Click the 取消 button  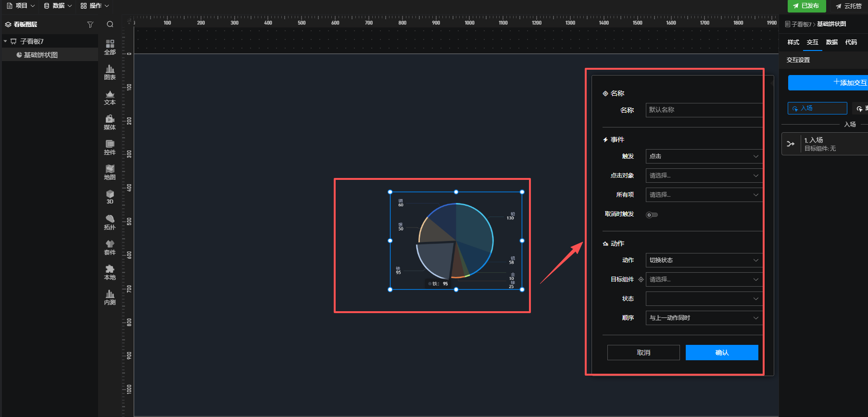click(643, 353)
